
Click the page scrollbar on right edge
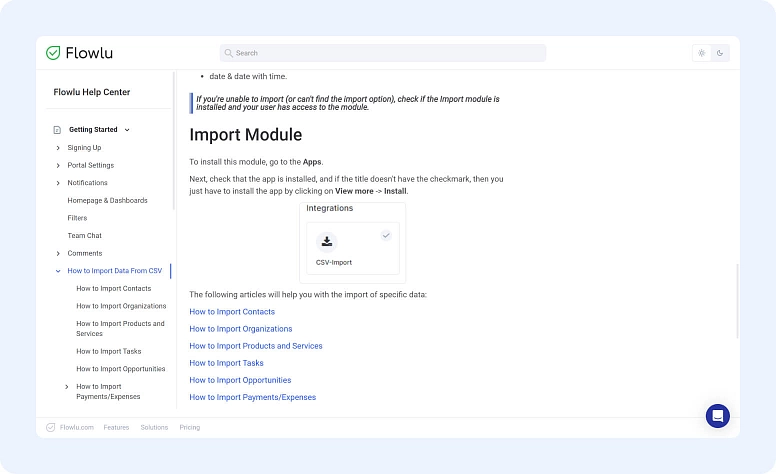tap(737, 301)
